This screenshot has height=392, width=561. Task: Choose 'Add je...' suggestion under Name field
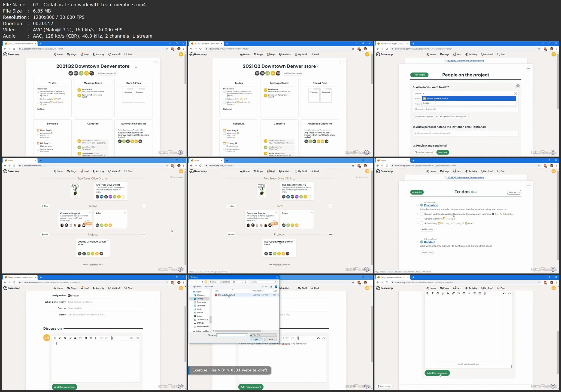coord(469,104)
